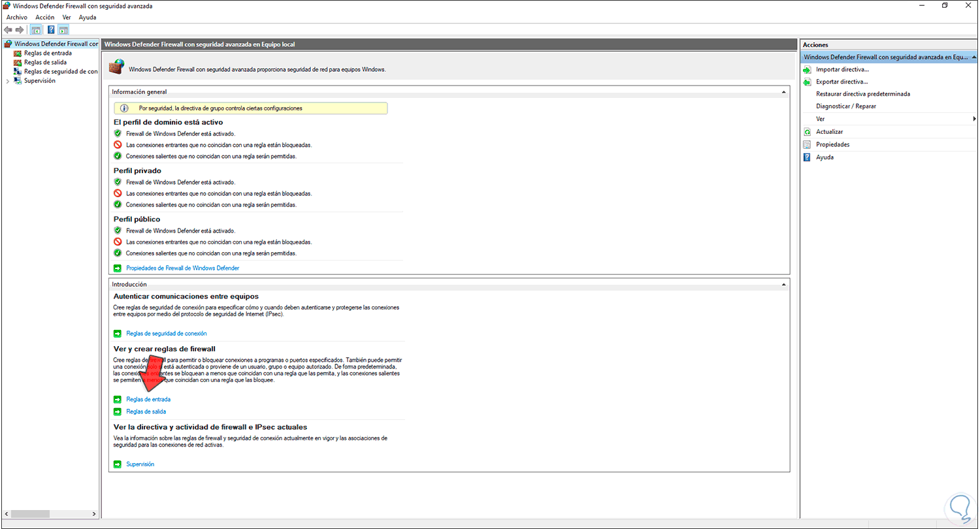The image size is (980, 529).
Task: Toggle the console tree pane toolbar button
Action: (x=36, y=30)
